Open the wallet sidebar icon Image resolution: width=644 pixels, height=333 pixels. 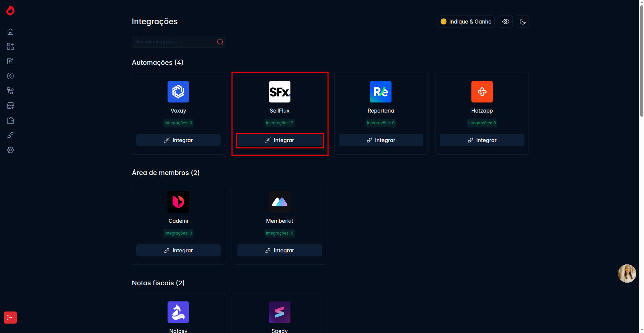10,120
